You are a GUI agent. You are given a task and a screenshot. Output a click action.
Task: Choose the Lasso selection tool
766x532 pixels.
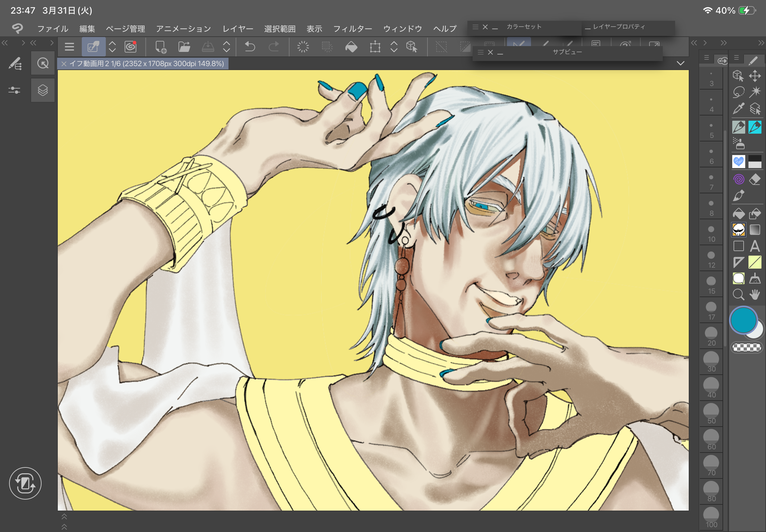(738, 92)
